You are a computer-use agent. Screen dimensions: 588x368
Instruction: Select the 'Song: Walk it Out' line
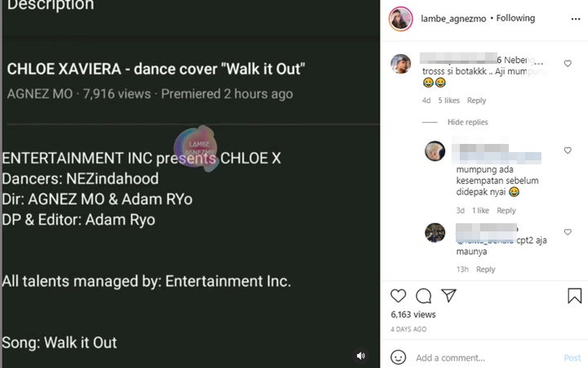click(60, 343)
